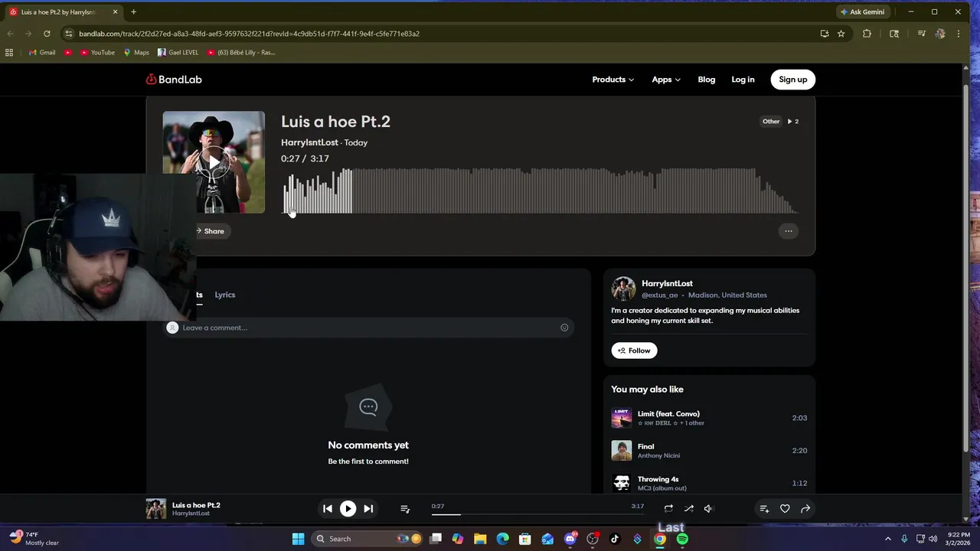Click the Sign up button
Image resolution: width=980 pixels, height=551 pixels.
(793, 80)
